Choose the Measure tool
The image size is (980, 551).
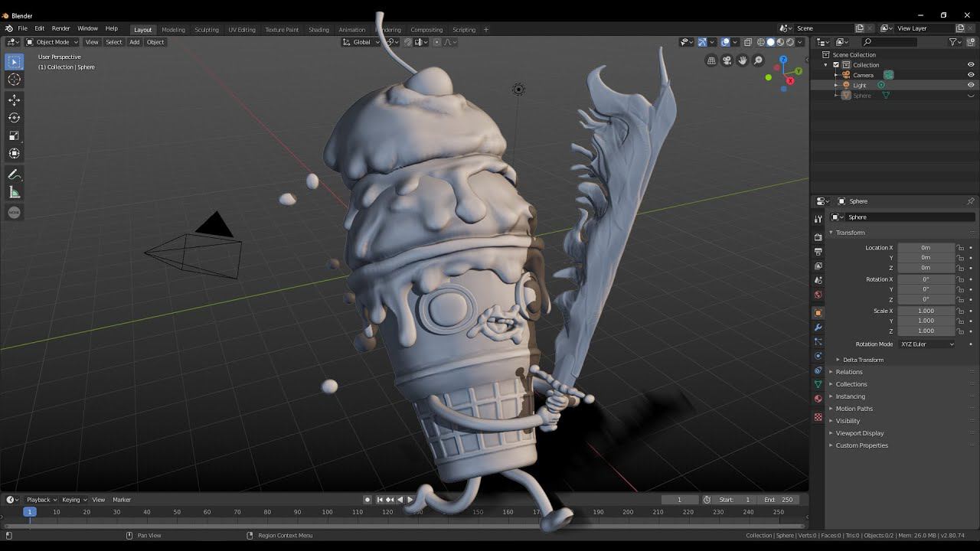(x=14, y=192)
